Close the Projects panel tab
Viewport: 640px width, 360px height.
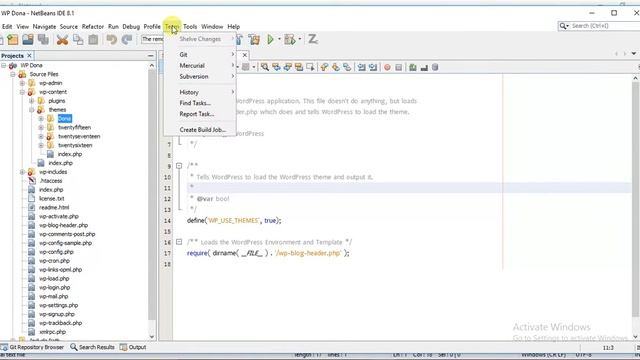pos(29,56)
